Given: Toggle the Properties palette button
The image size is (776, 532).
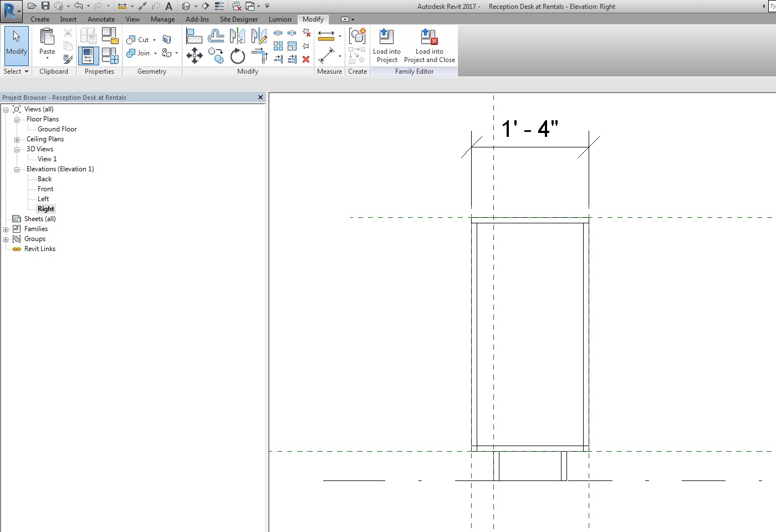Looking at the screenshot, I should (x=88, y=56).
